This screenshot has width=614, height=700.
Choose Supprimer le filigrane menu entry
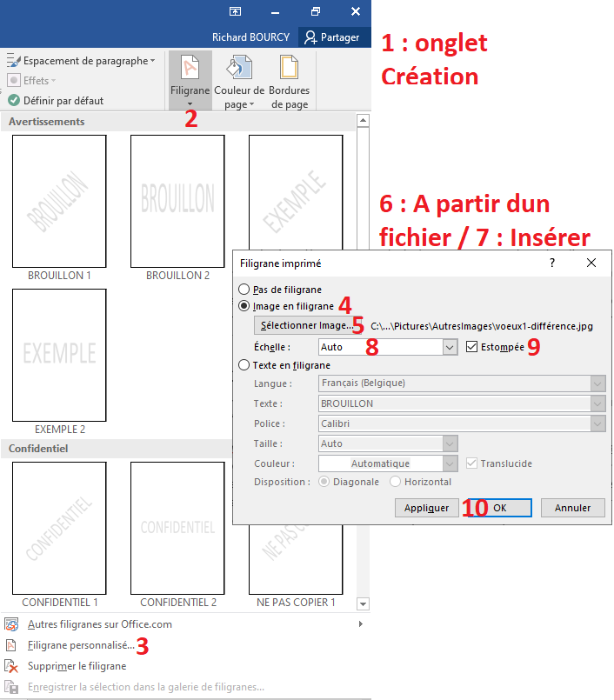pyautogui.click(x=77, y=666)
